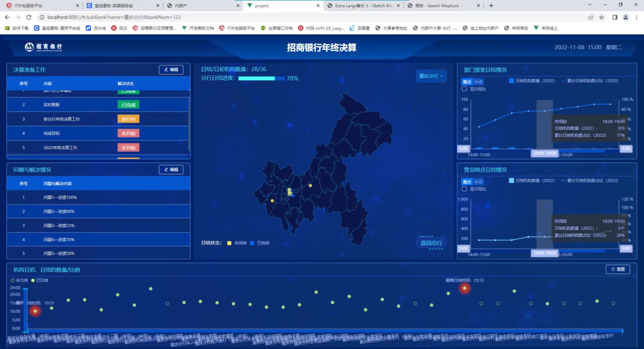Click the 招商银行 logo
This screenshot has height=349, width=644.
[x=43, y=47]
